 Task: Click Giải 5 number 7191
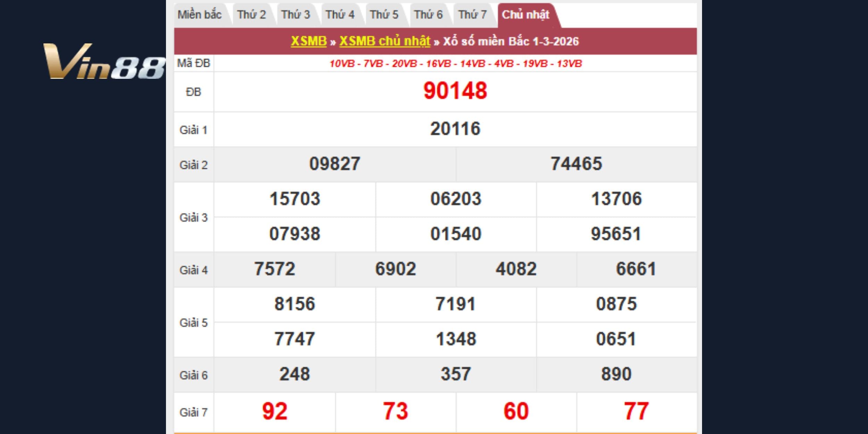click(x=456, y=304)
